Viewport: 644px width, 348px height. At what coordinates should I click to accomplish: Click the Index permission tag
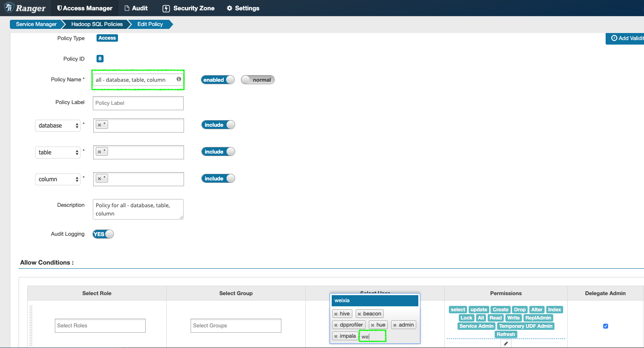tap(554, 310)
